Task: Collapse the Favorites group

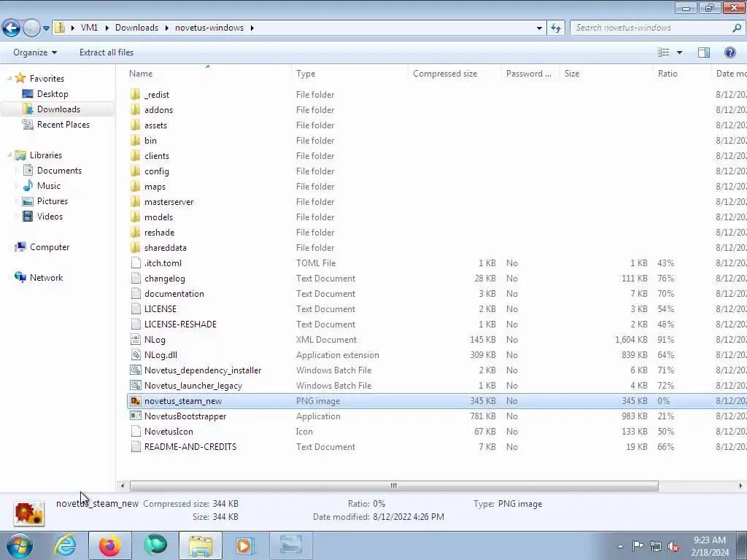Action: [x=9, y=78]
